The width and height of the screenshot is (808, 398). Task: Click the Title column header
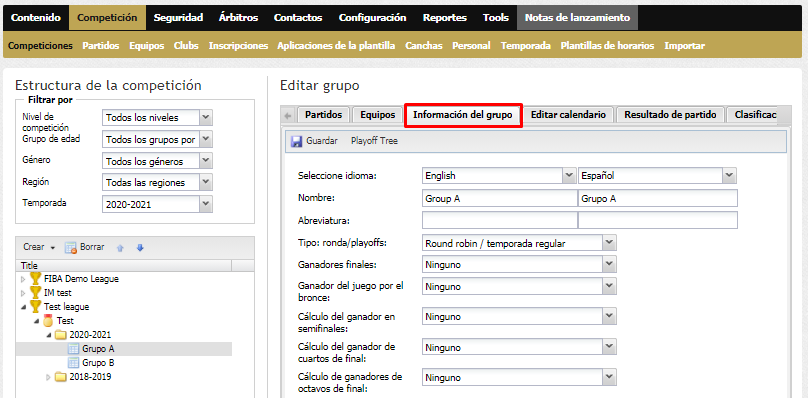[x=124, y=266]
